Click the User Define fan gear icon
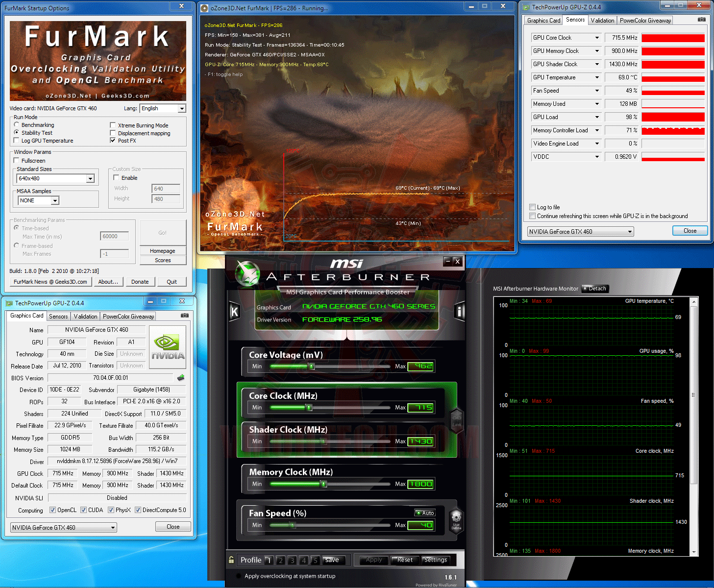This screenshot has width=714, height=588. (456, 520)
